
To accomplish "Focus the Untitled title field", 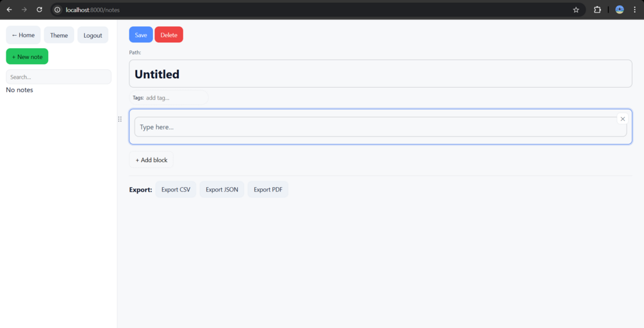I will (381, 74).
